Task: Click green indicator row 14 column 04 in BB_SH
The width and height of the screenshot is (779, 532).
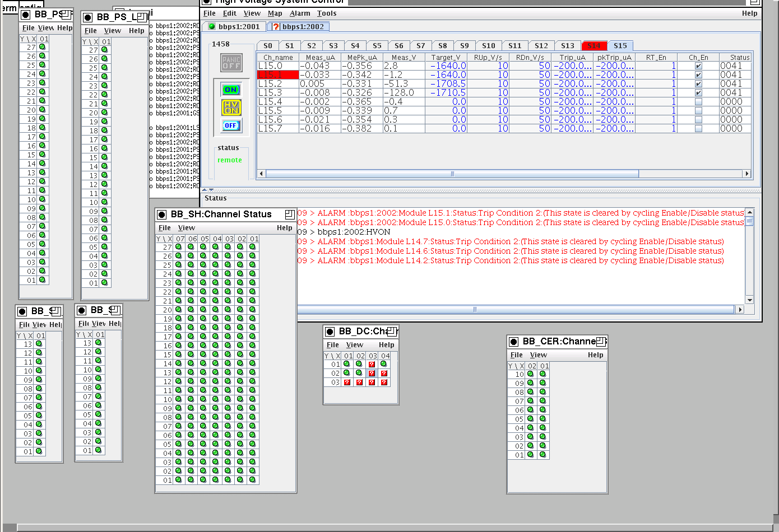Action: (x=216, y=363)
